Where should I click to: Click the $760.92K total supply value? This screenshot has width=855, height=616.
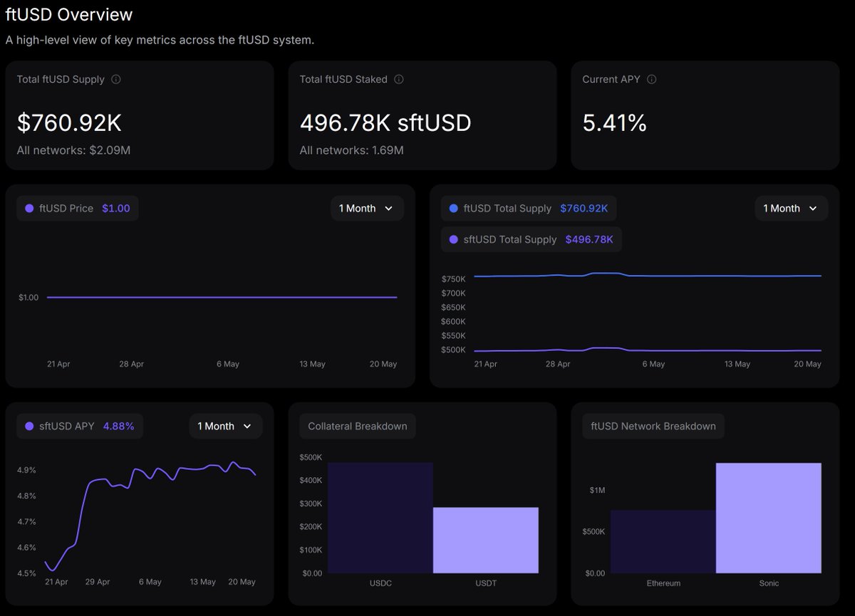69,123
